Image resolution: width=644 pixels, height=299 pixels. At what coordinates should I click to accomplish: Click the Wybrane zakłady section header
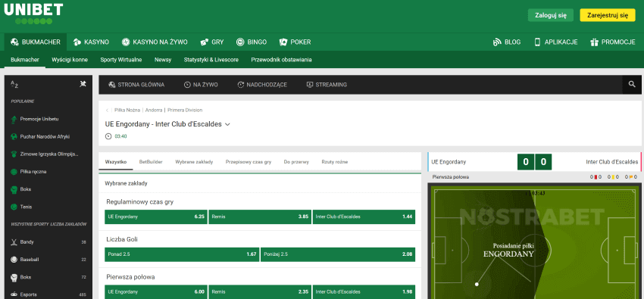coord(126,183)
